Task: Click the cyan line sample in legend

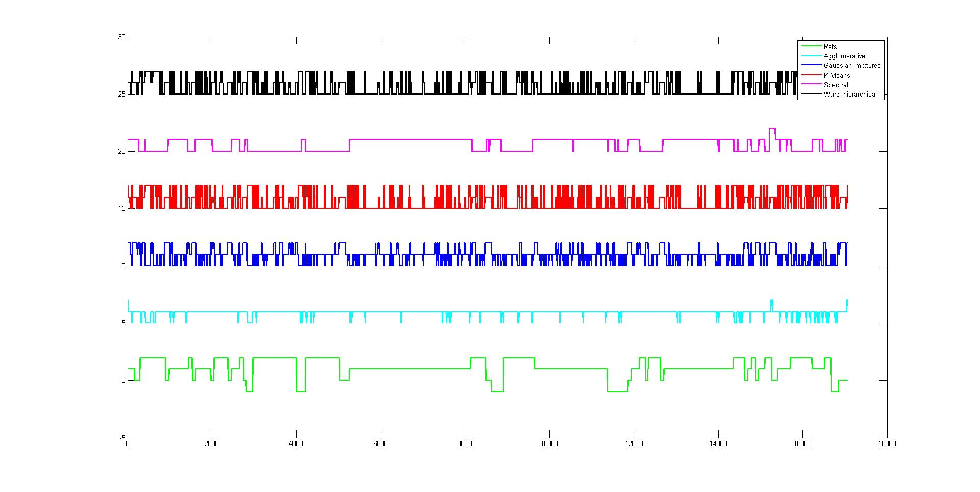Action: pos(811,56)
